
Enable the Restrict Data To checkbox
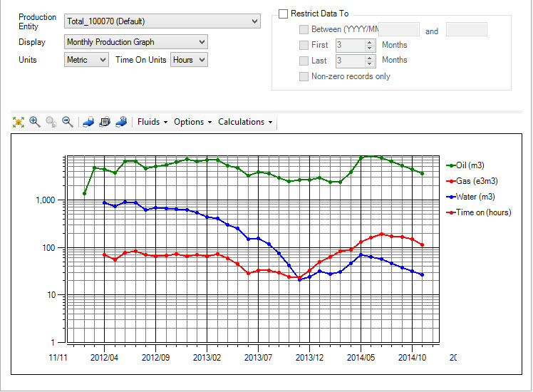click(x=284, y=14)
